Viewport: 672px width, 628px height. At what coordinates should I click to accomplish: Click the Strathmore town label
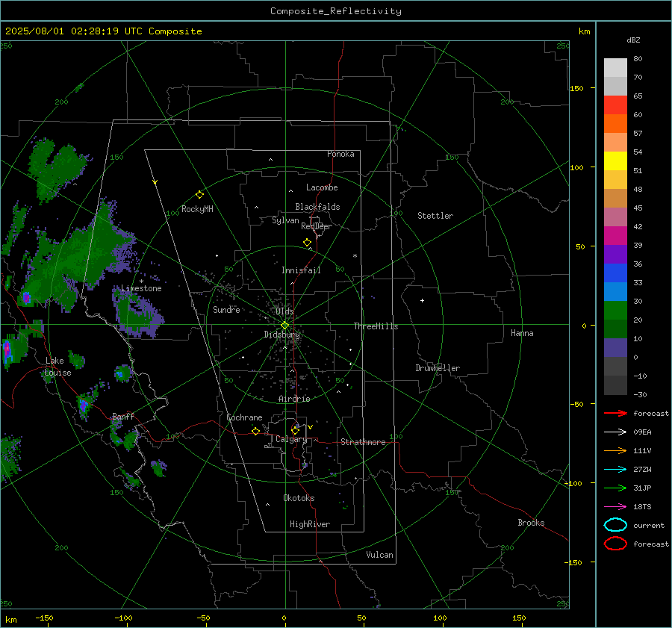click(x=363, y=442)
